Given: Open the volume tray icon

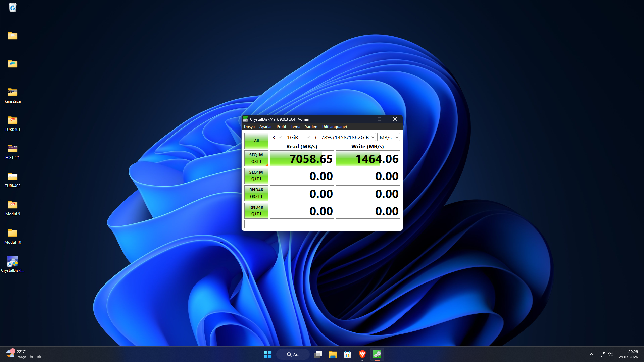Looking at the screenshot, I should (610, 354).
